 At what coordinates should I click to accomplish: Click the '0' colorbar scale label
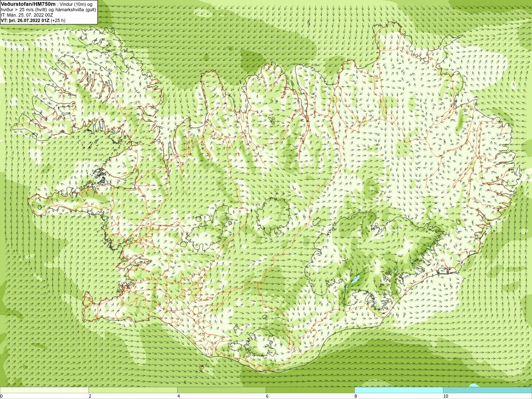2,396
